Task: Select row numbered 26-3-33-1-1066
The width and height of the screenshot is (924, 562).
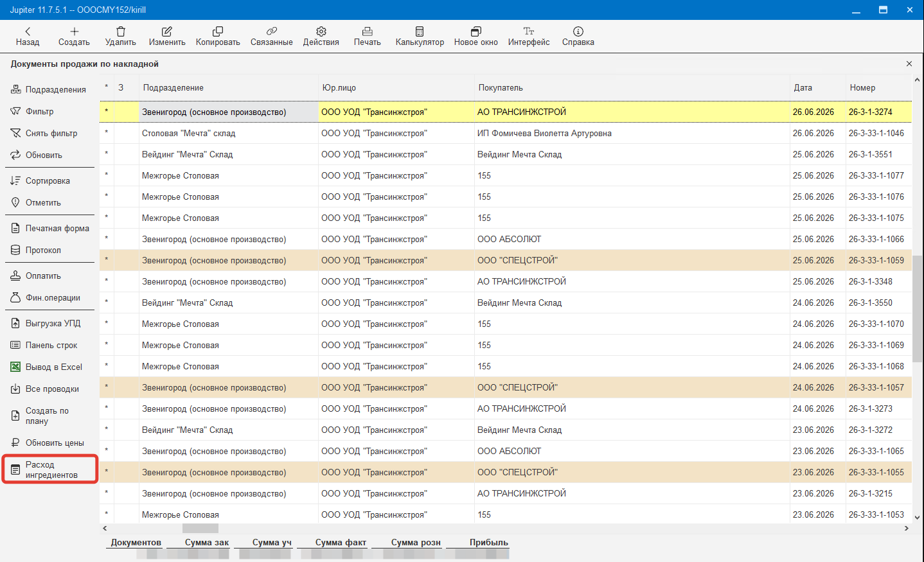Action: pos(506,239)
